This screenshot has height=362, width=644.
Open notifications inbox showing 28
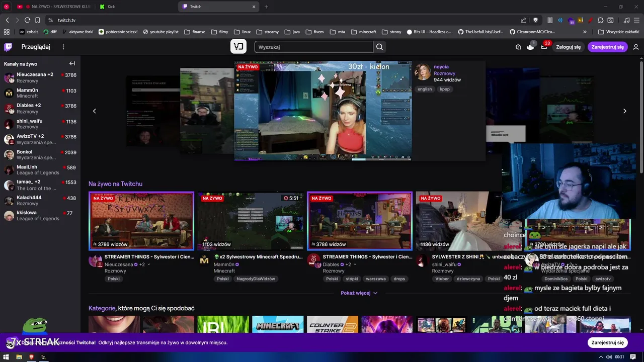pos(544,46)
